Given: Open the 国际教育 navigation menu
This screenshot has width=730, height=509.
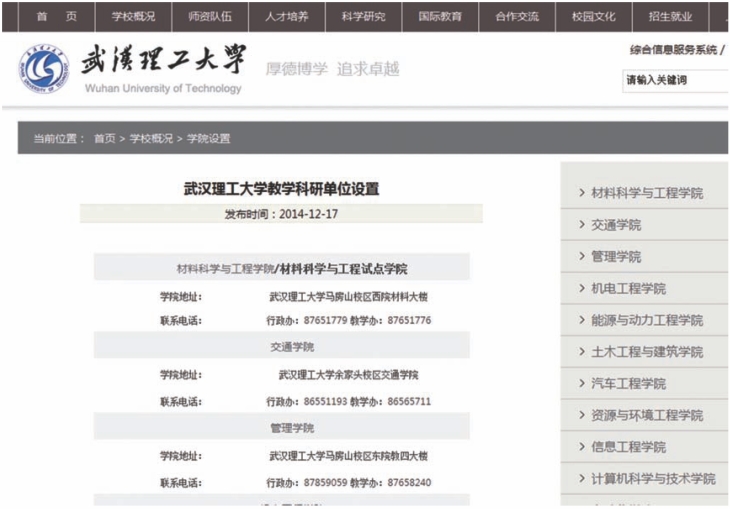Looking at the screenshot, I should tap(440, 17).
